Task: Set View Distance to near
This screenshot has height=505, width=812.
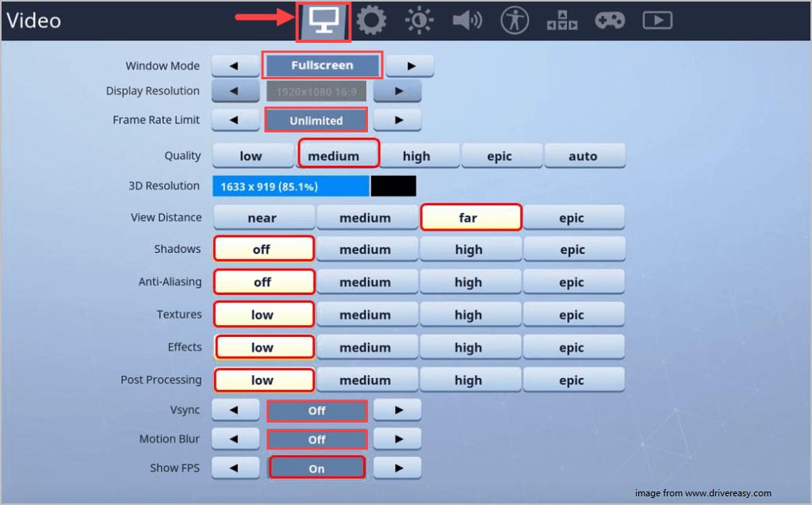Action: coord(263,217)
